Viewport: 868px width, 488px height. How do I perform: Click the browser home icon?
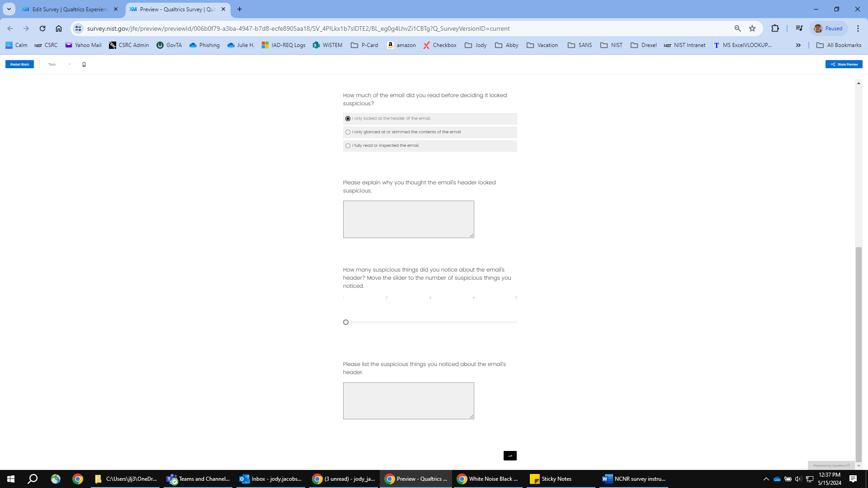point(59,28)
